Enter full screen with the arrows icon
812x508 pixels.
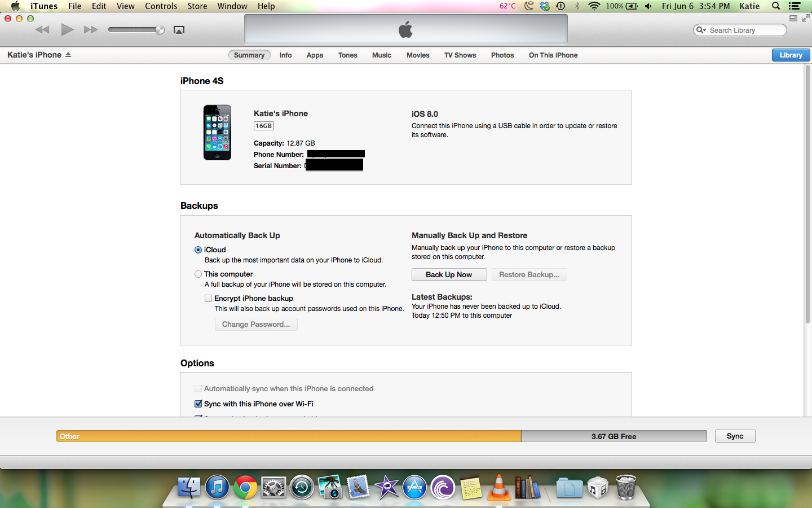pyautogui.click(x=805, y=18)
